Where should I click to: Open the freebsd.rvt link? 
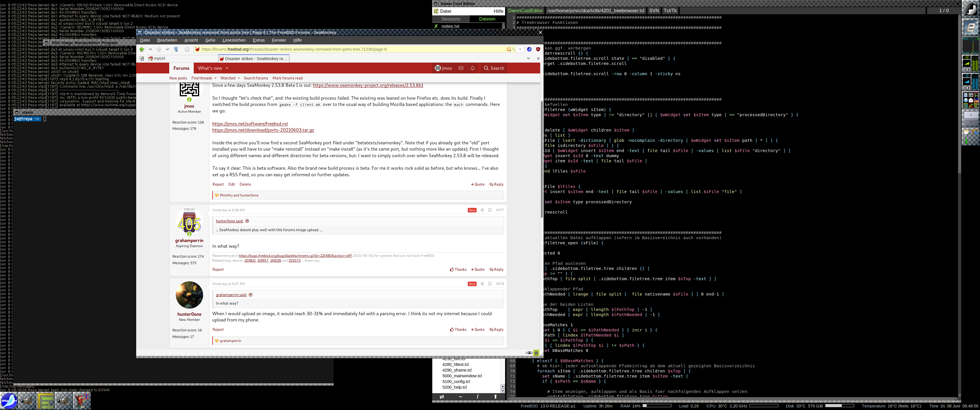250,124
